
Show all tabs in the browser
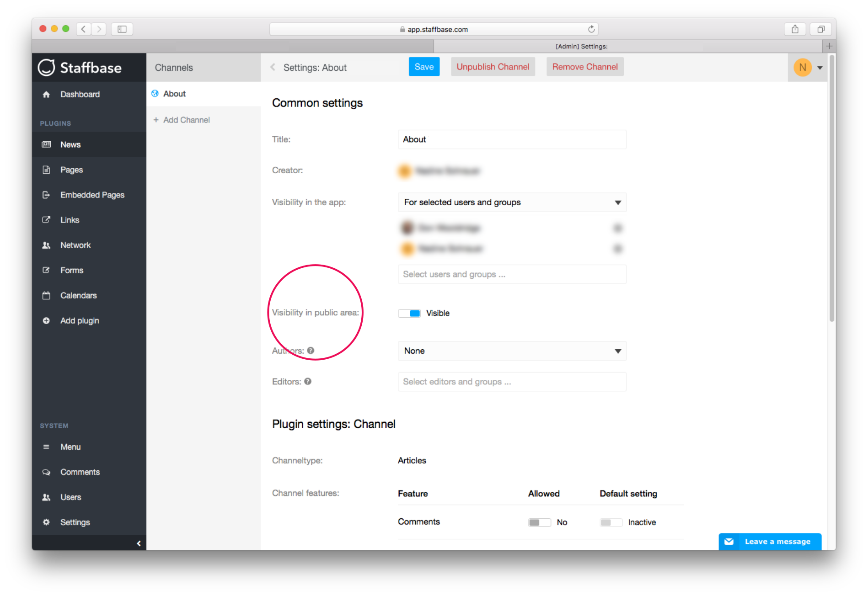(821, 29)
